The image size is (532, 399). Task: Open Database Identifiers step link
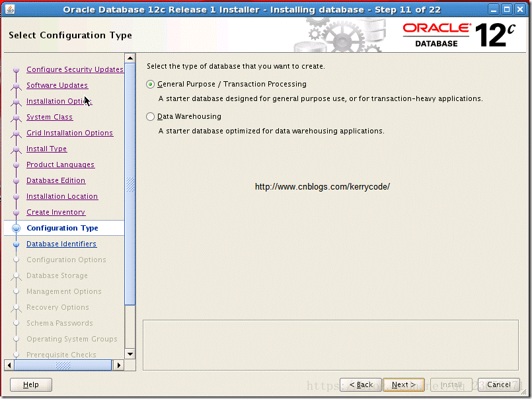(x=61, y=244)
